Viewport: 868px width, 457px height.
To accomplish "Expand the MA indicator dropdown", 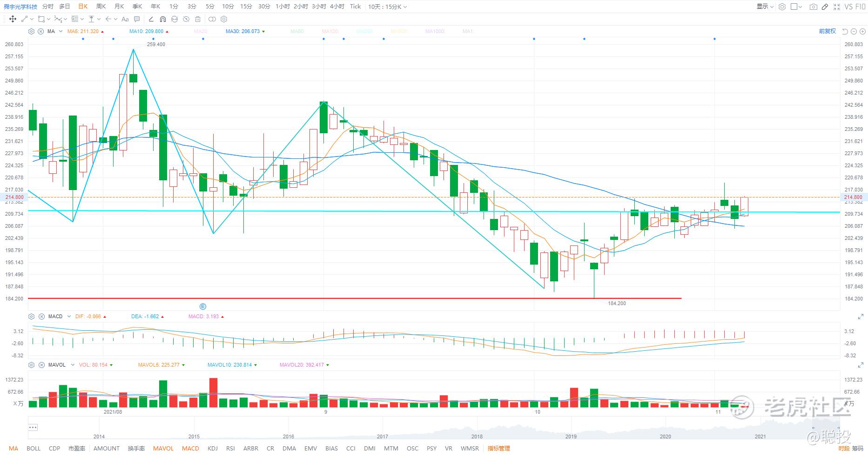I will point(61,31).
